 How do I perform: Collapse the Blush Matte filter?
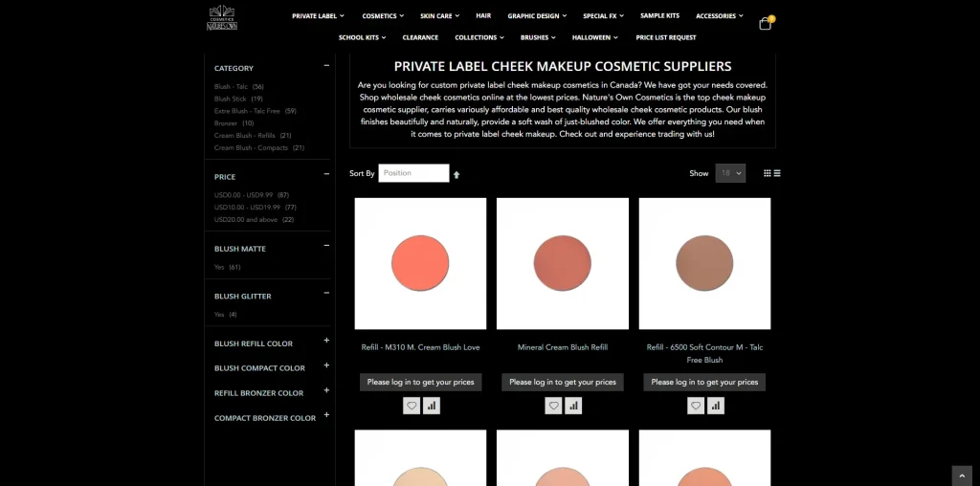tap(326, 246)
